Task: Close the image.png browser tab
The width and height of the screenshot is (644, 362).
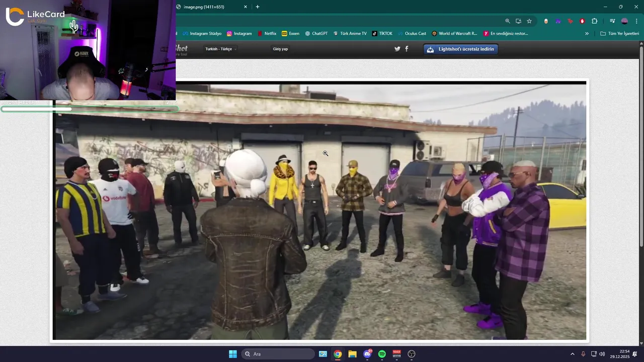Action: 246,7
